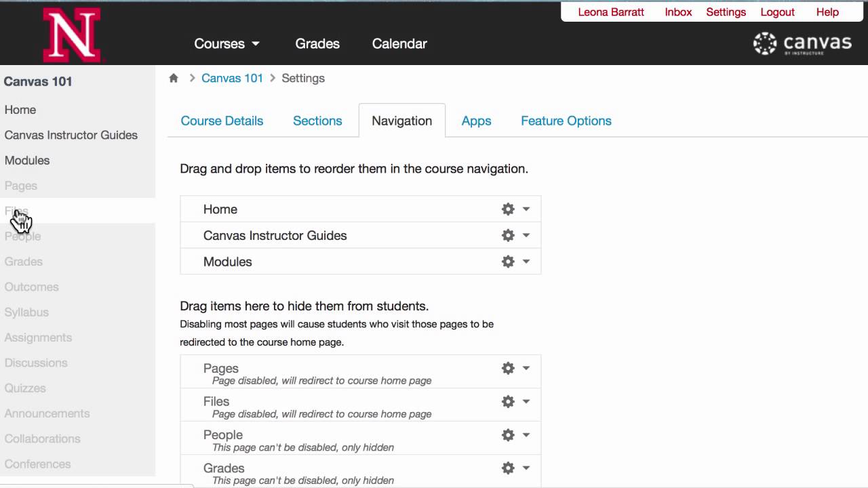Go to Canvas 101 breadcrumb link

click(232, 78)
